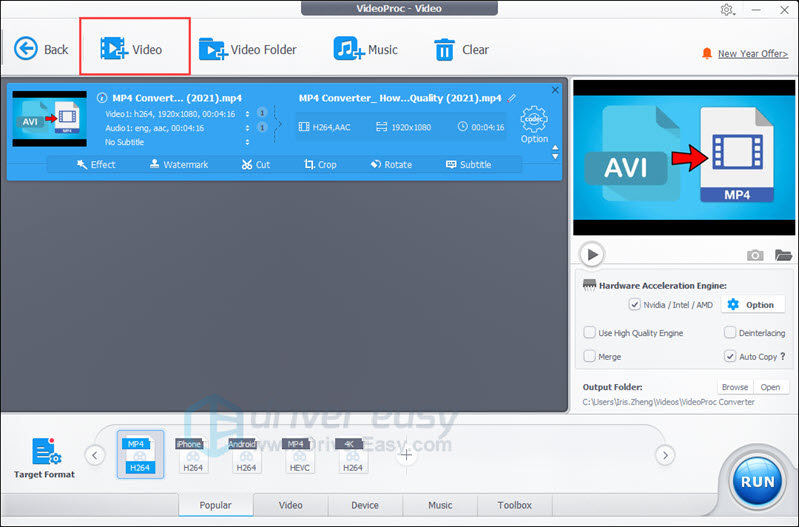Clear the file list with trash icon
Image resolution: width=799 pixels, height=527 pixels.
click(461, 49)
